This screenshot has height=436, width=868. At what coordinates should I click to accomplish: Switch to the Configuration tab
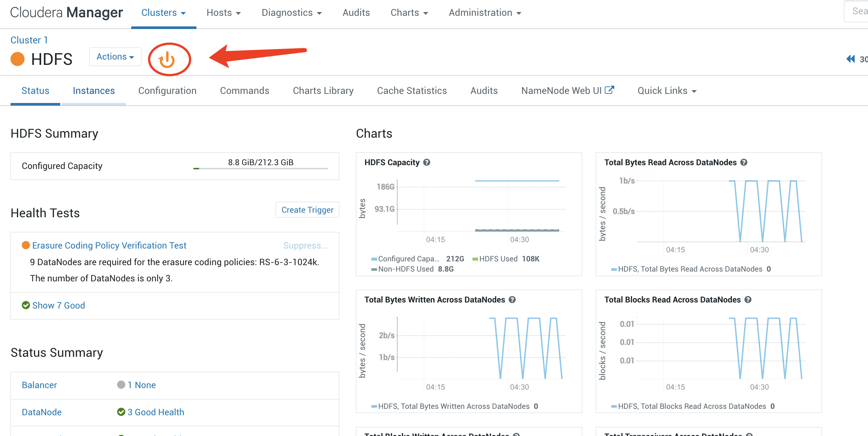tap(167, 91)
